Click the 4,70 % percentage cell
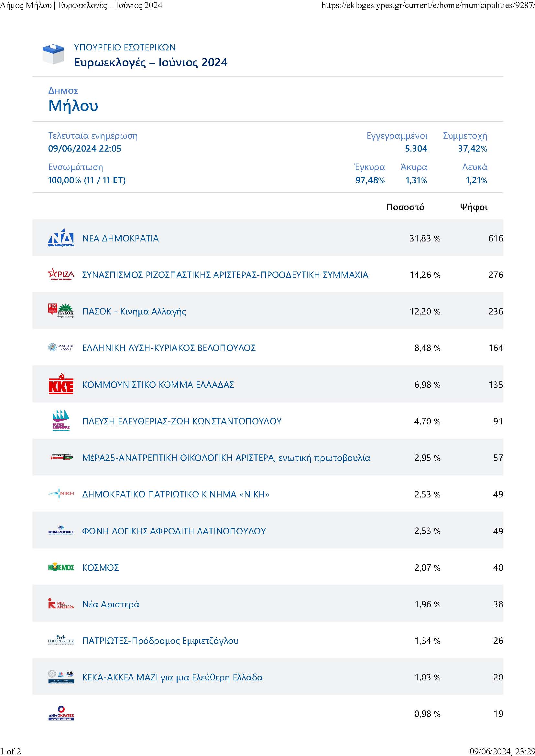This screenshot has height=756, width=535. 427,421
